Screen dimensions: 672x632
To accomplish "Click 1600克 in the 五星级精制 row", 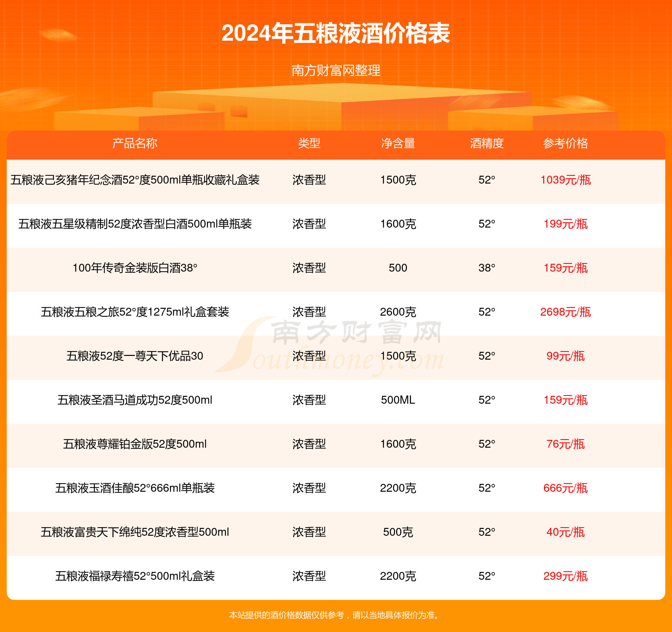I will [x=398, y=224].
